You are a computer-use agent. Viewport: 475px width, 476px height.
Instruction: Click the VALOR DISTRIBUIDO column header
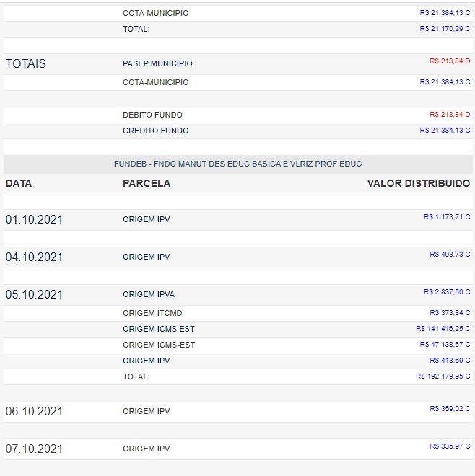click(418, 183)
